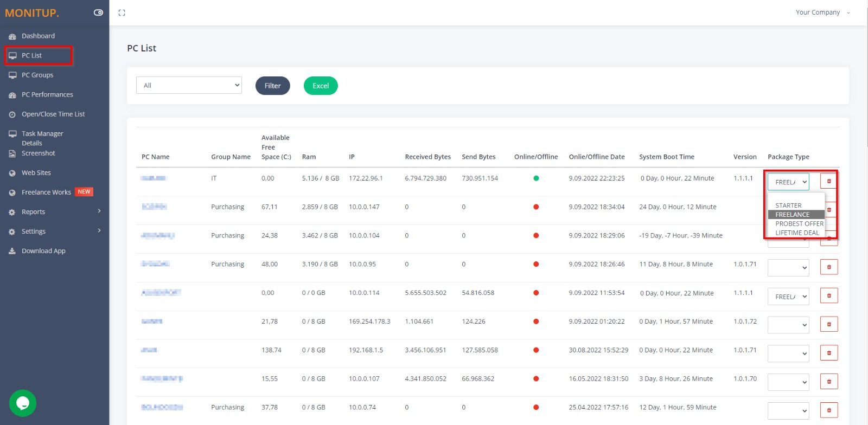The image size is (868, 425).
Task: Click the Reports gear icon
Action: click(12, 212)
